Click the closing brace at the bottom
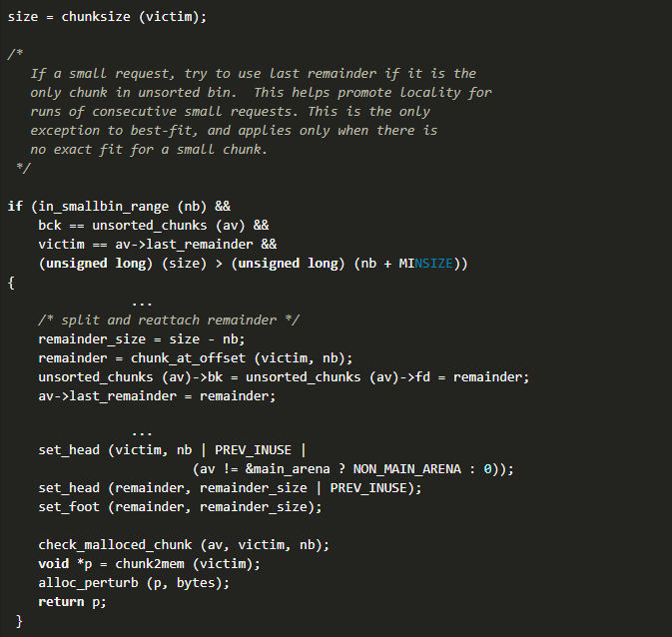This screenshot has width=672, height=637. tap(19, 621)
